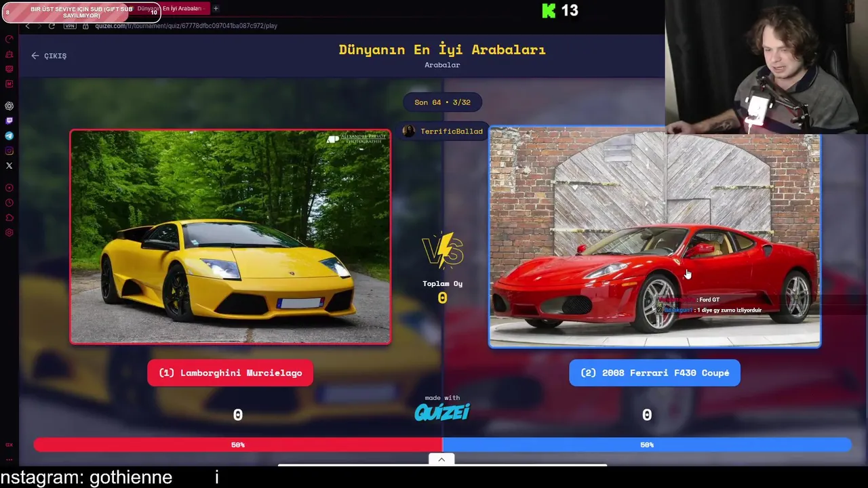The width and height of the screenshot is (868, 488).
Task: Open browsing History from the sidebar
Action: click(x=9, y=203)
